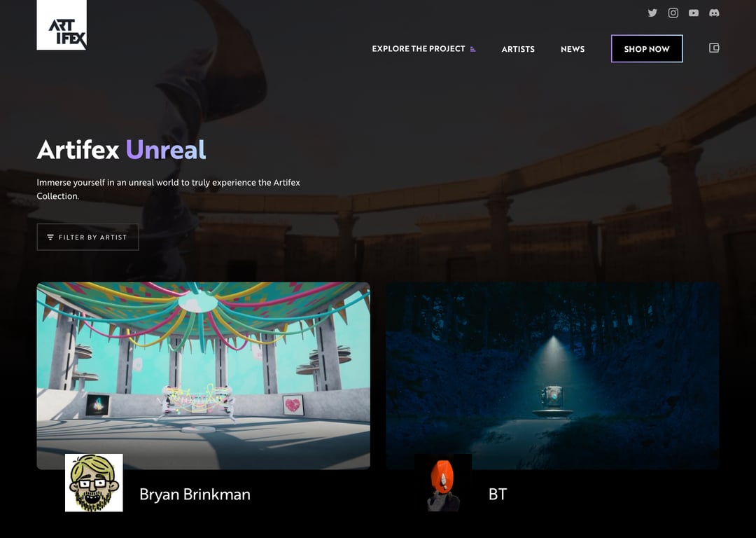Click the Shop Now button
Screen dimensions: 756x538
(647, 49)
